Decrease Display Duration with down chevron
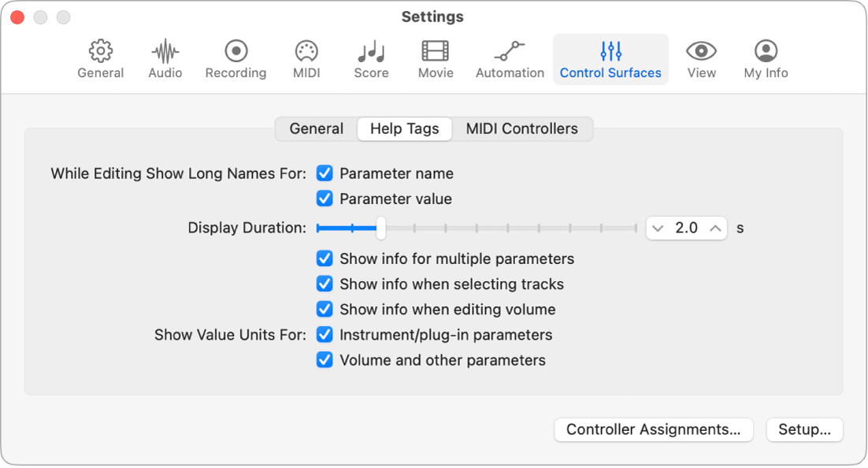Image resolution: width=868 pixels, height=468 pixels. (x=658, y=228)
